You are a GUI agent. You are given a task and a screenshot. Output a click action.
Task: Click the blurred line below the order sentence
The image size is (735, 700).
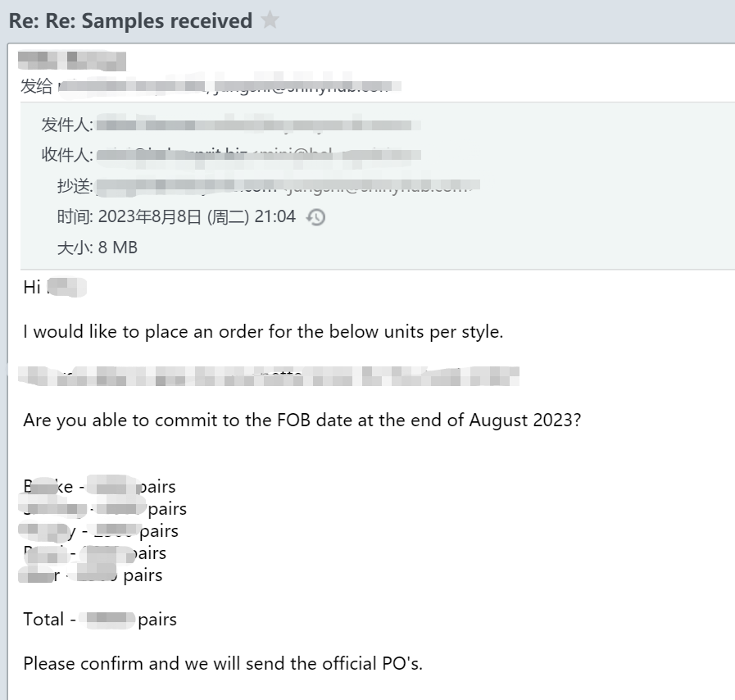(x=269, y=376)
